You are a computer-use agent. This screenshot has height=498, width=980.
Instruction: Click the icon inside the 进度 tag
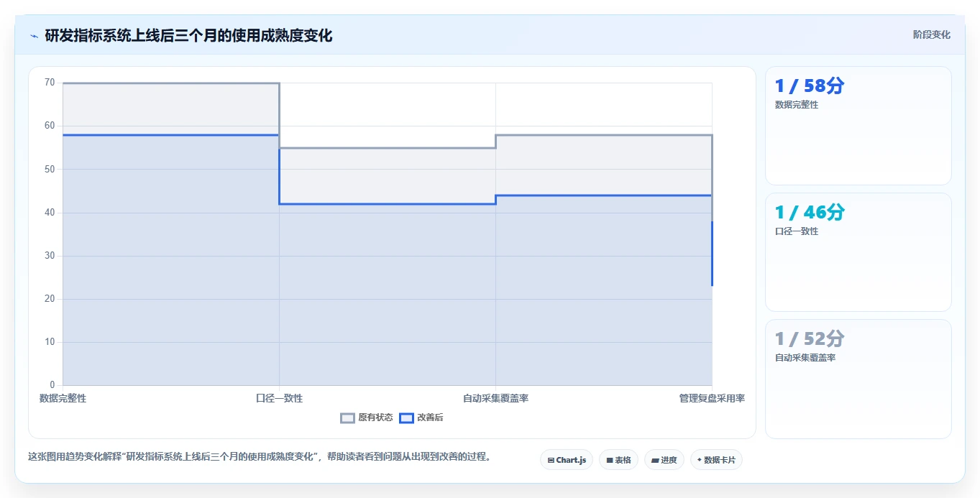click(x=656, y=460)
